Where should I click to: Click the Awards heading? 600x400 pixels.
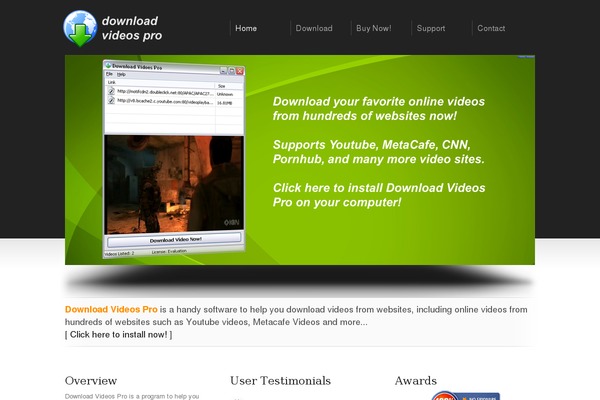416,380
